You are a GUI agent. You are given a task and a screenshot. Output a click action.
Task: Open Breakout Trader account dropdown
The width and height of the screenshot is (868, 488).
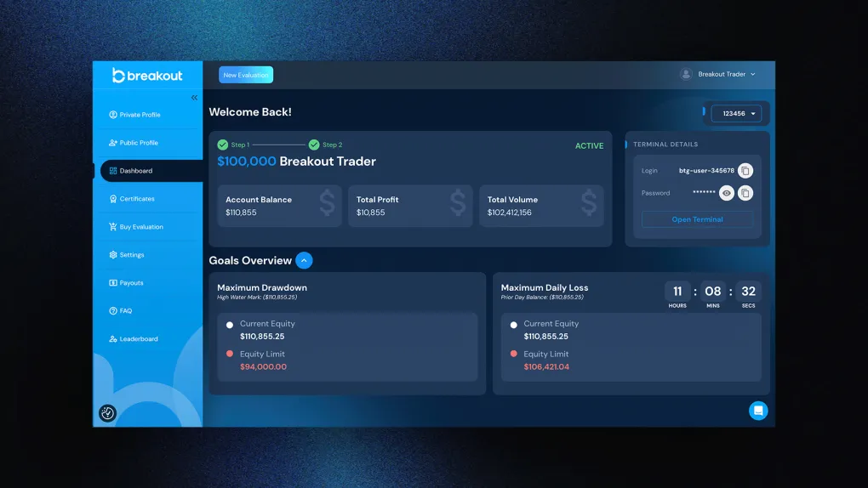point(726,74)
